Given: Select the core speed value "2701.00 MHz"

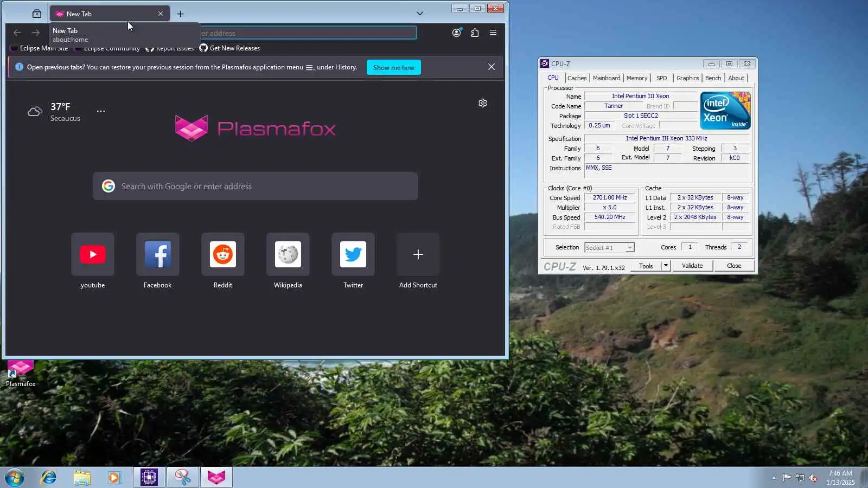Looking at the screenshot, I should [610, 197].
